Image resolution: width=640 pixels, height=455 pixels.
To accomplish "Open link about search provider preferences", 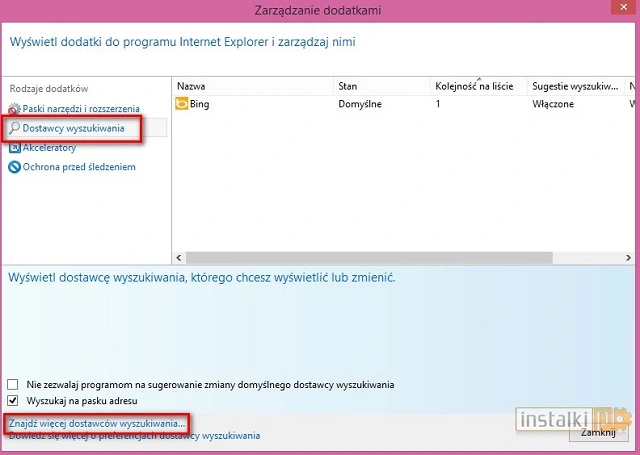I will [133, 436].
